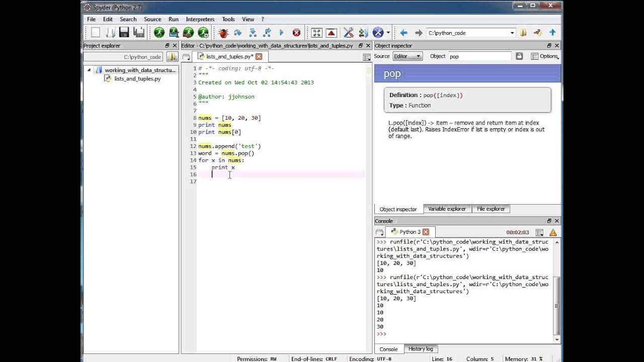
Task: Select lists_and_tuples.py in Project explorer
Action: pos(137,78)
